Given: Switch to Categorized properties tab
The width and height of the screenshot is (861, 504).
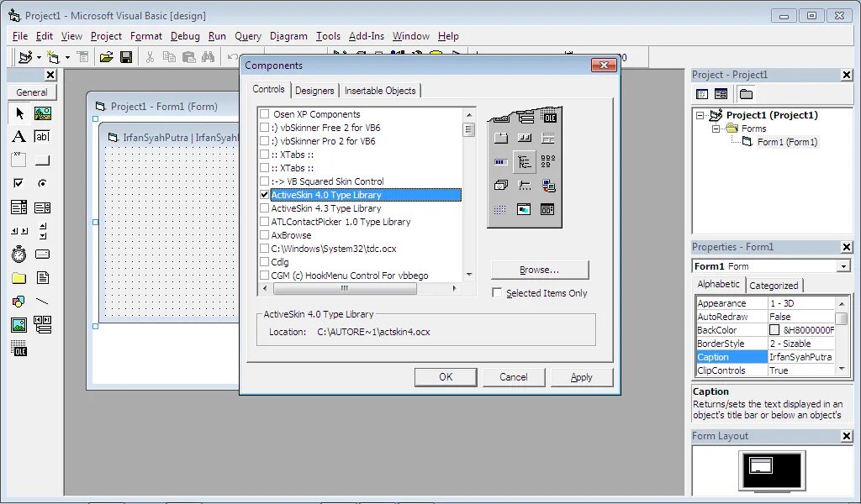Looking at the screenshot, I should point(774,285).
